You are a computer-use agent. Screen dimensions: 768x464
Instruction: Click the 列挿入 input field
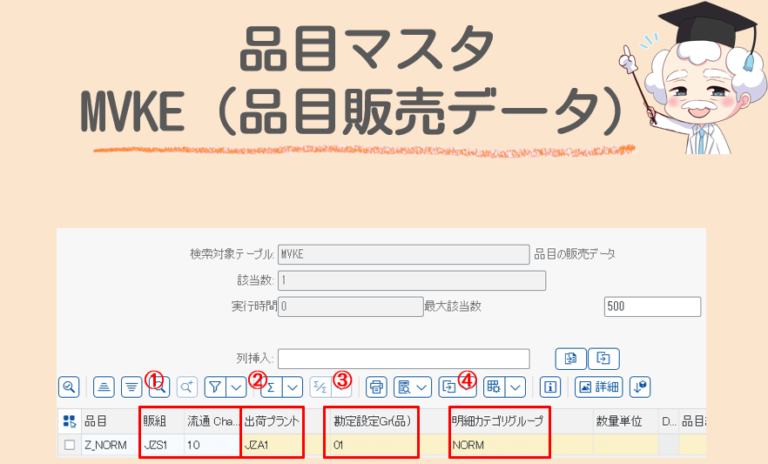(411, 358)
